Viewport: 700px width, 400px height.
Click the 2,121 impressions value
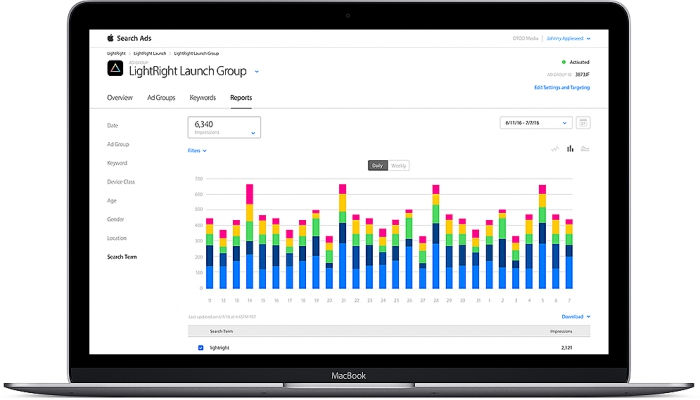pyautogui.click(x=567, y=348)
